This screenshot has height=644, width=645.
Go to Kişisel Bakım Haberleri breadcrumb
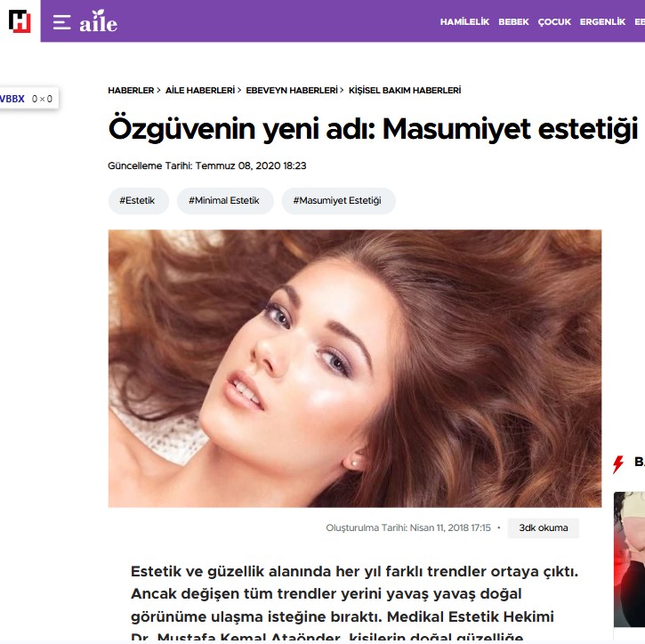405,90
